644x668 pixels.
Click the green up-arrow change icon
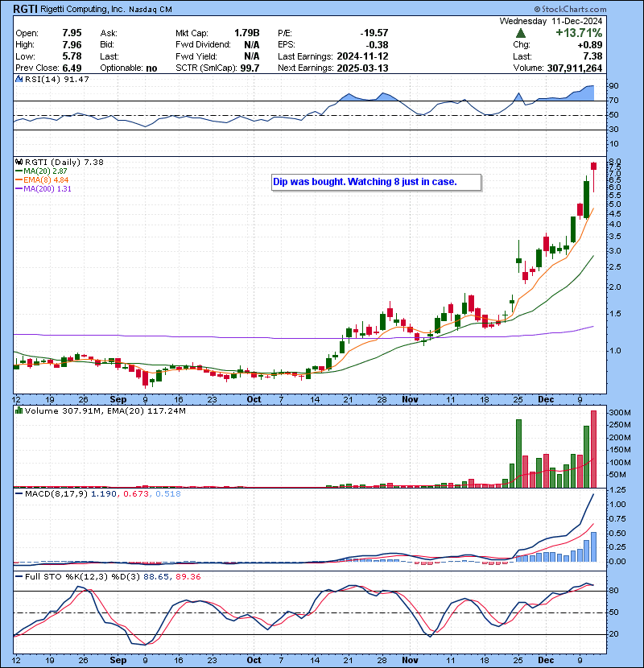(522, 33)
